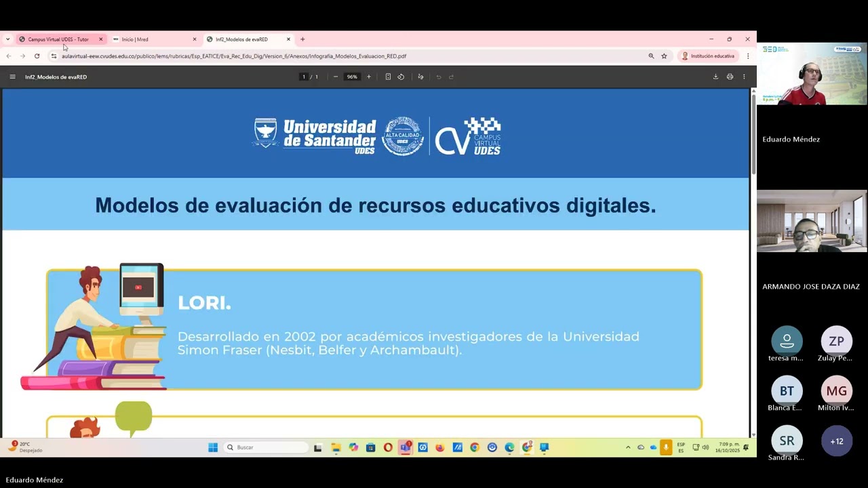Download the PDF file
868x488 pixels.
point(715,77)
